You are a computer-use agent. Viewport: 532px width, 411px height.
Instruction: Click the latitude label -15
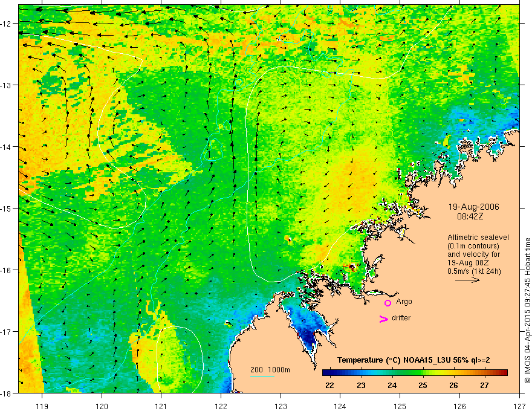[6, 209]
